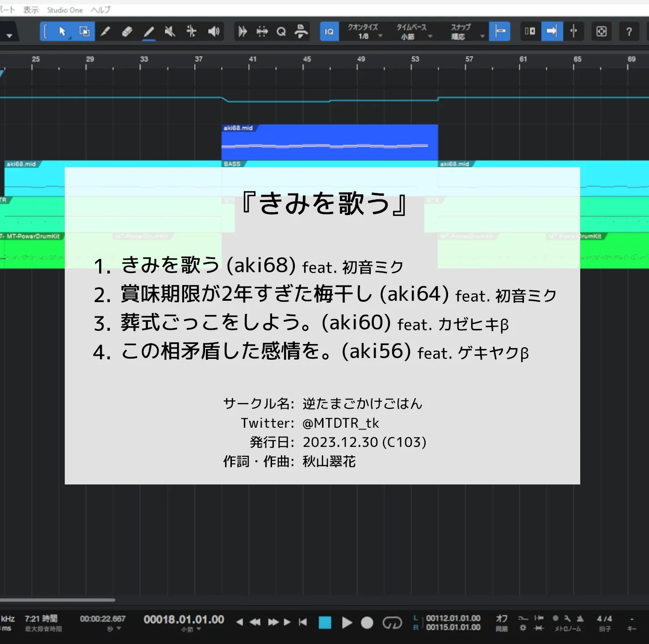The width and height of the screenshot is (649, 644).
Task: Click the screenshot/fullscreen icon in toolbar
Action: 602,31
